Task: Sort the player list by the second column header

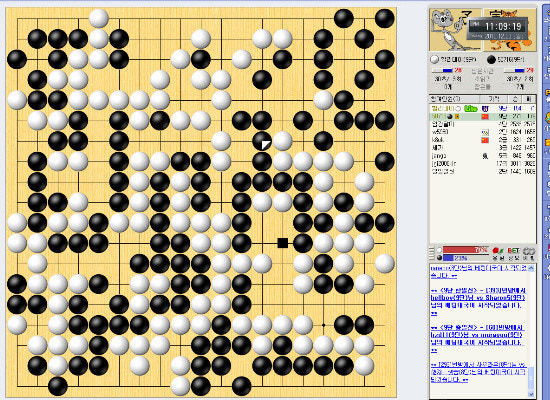Action: 494,99
